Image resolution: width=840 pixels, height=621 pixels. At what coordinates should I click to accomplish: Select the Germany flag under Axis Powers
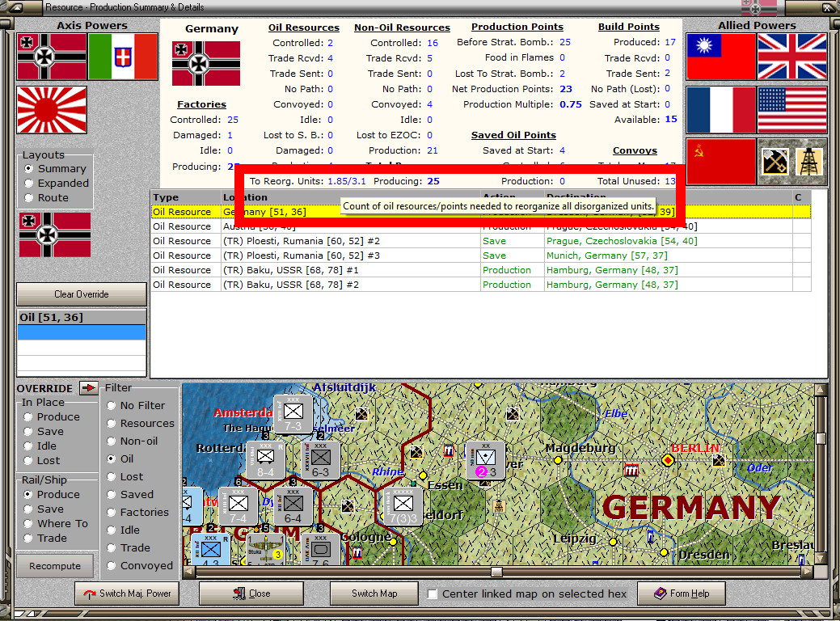click(52, 57)
